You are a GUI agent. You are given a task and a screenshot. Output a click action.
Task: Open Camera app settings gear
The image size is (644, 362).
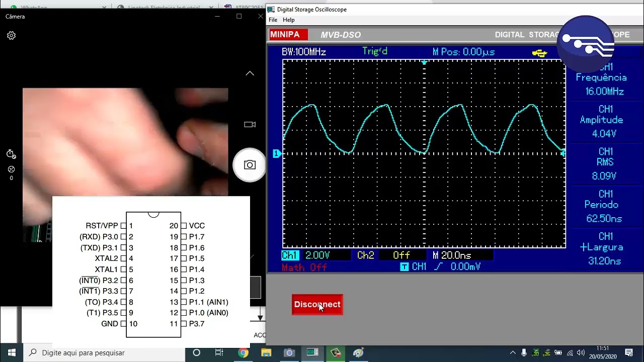(x=11, y=36)
